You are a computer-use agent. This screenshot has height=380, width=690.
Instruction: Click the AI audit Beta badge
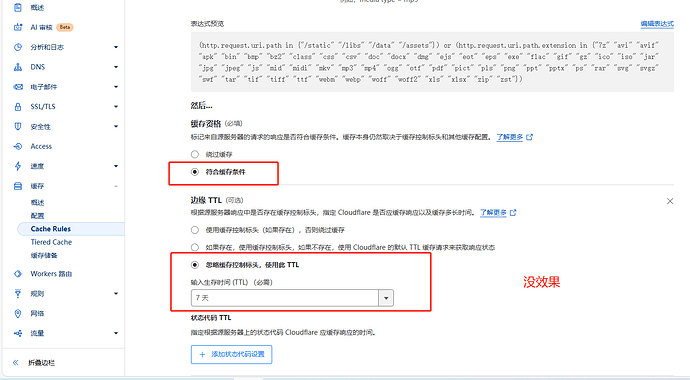coord(65,27)
